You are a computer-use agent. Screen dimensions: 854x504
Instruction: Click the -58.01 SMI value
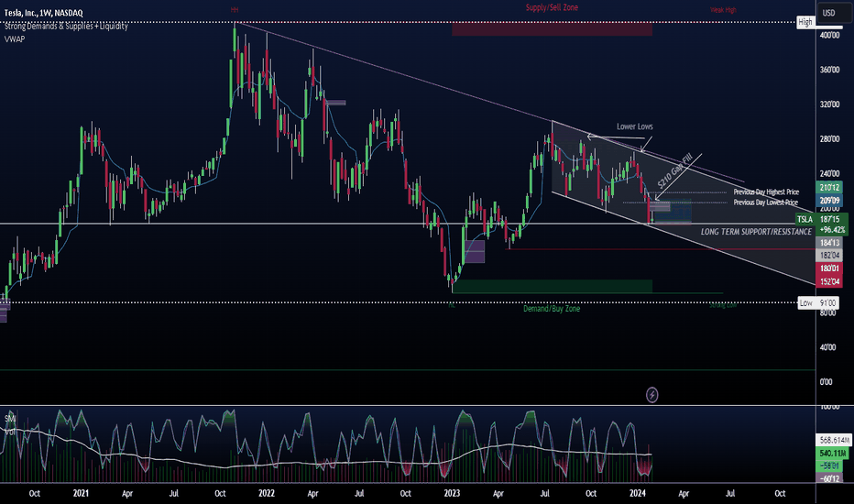pyautogui.click(x=829, y=466)
